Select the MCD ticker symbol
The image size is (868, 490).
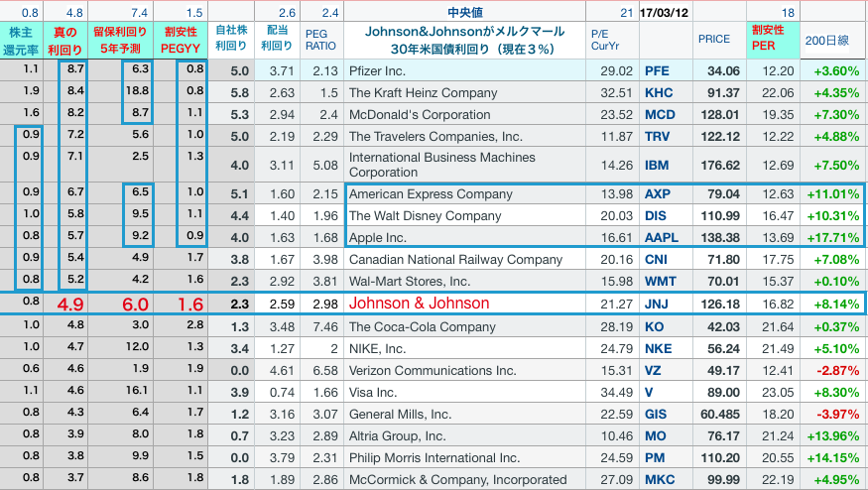[x=660, y=115]
